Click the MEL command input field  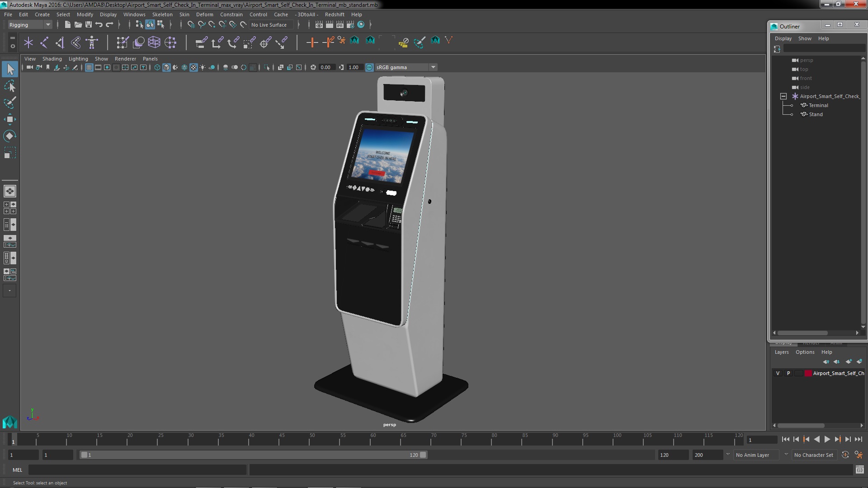pos(137,470)
